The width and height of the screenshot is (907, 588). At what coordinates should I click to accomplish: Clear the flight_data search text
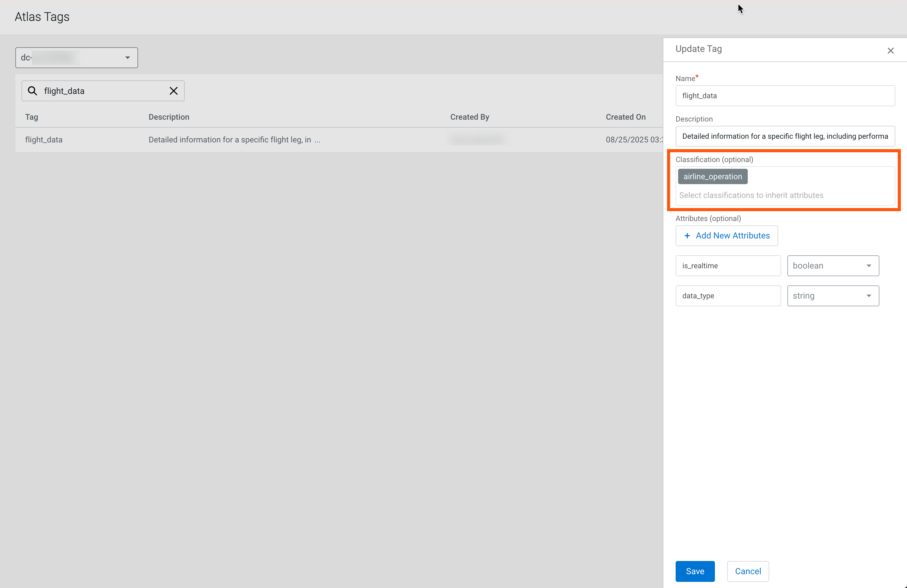[173, 91]
